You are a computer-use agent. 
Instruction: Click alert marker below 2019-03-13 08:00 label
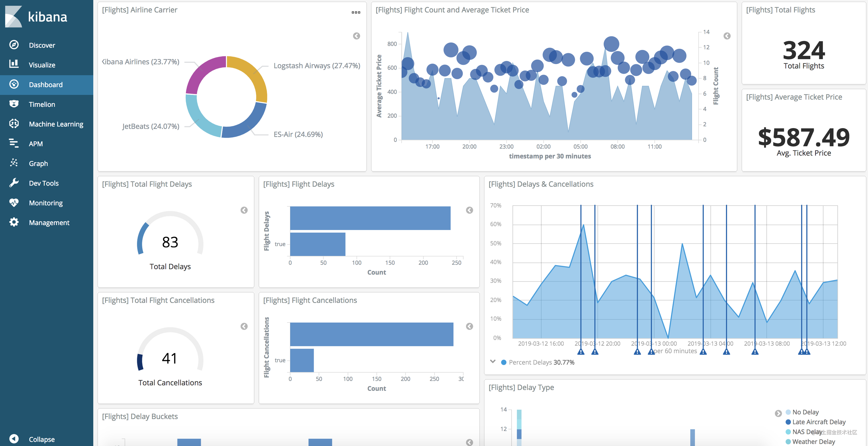click(x=755, y=352)
